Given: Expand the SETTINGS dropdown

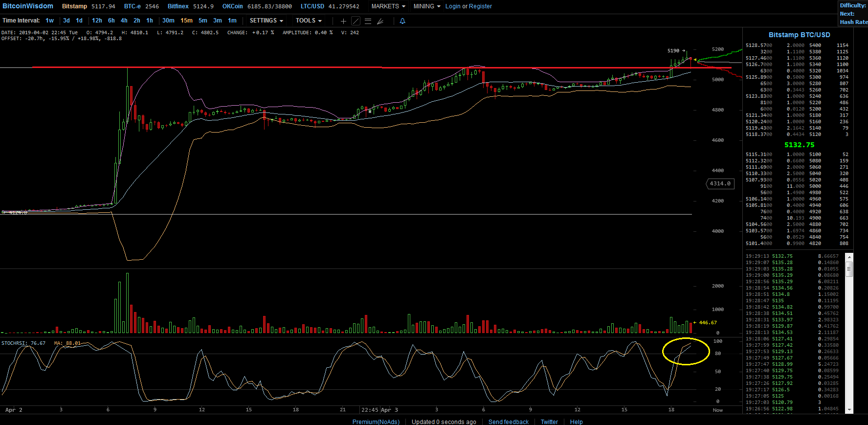Looking at the screenshot, I should 267,21.
